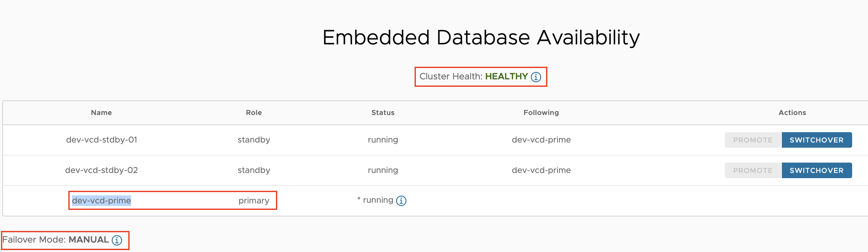Image resolution: width=868 pixels, height=252 pixels.
Task: Click the Embedded Database Availability heading
Action: click(481, 37)
